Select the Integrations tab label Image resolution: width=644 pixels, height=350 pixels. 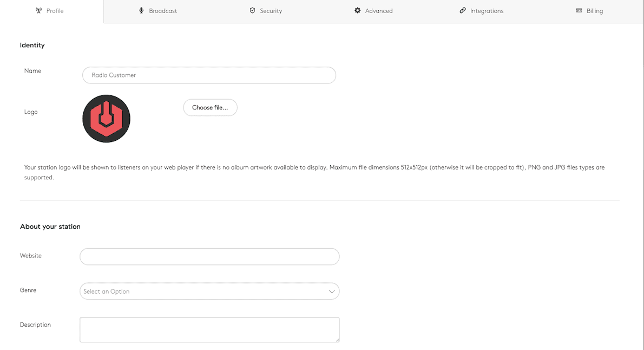pyautogui.click(x=487, y=11)
